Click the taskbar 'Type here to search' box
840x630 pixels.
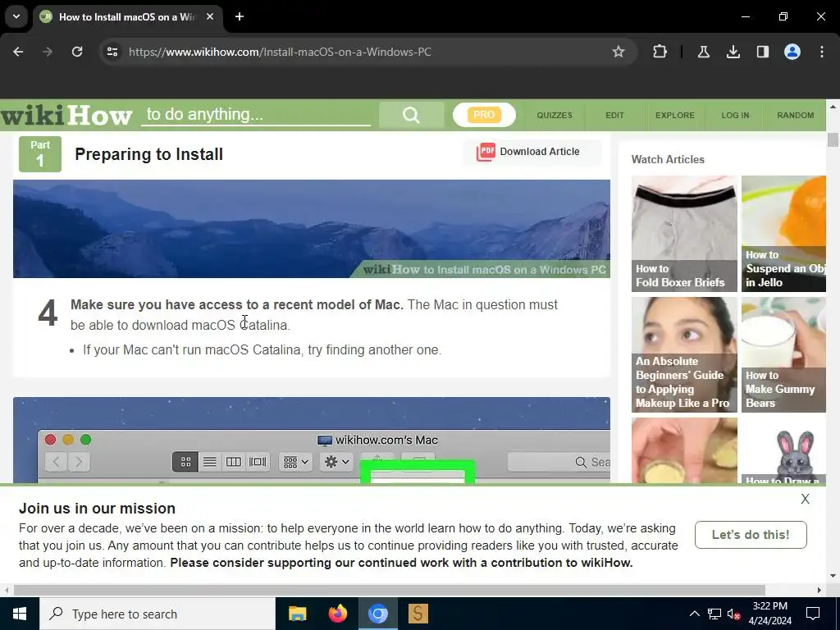pyautogui.click(x=157, y=614)
